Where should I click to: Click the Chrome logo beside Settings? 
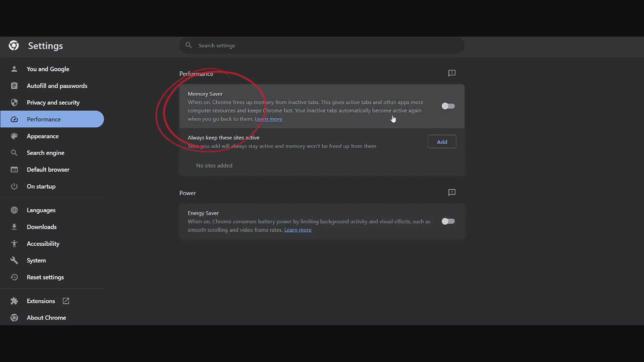14,45
